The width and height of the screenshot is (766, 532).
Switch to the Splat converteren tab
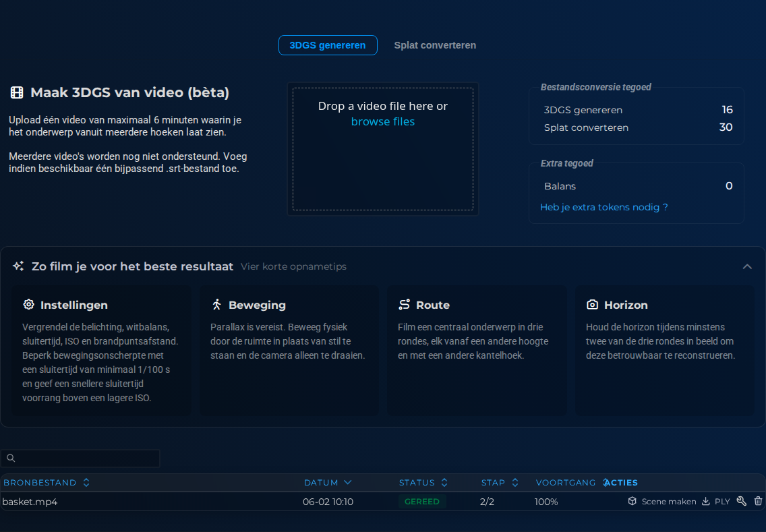(435, 45)
